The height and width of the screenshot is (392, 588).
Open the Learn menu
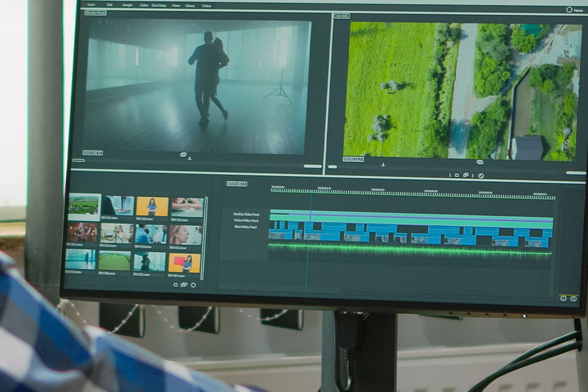[91, 5]
